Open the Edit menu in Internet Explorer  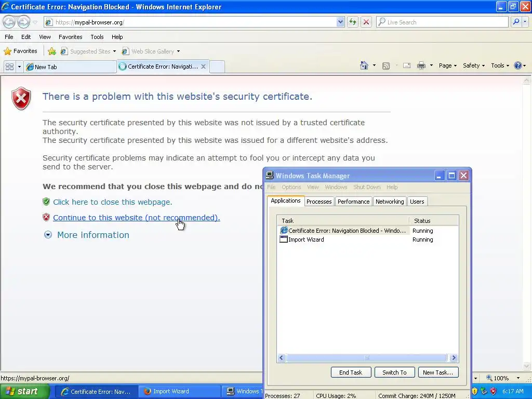click(26, 37)
